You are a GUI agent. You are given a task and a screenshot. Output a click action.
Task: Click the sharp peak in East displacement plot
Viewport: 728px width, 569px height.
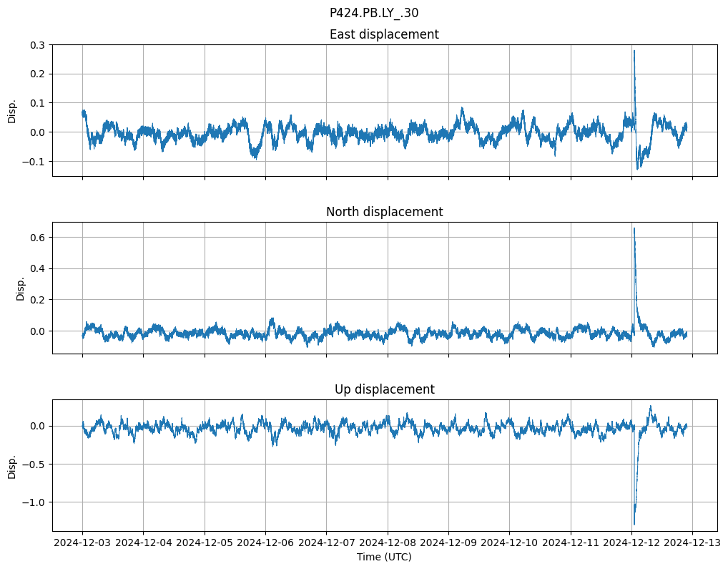pyautogui.click(x=634, y=52)
